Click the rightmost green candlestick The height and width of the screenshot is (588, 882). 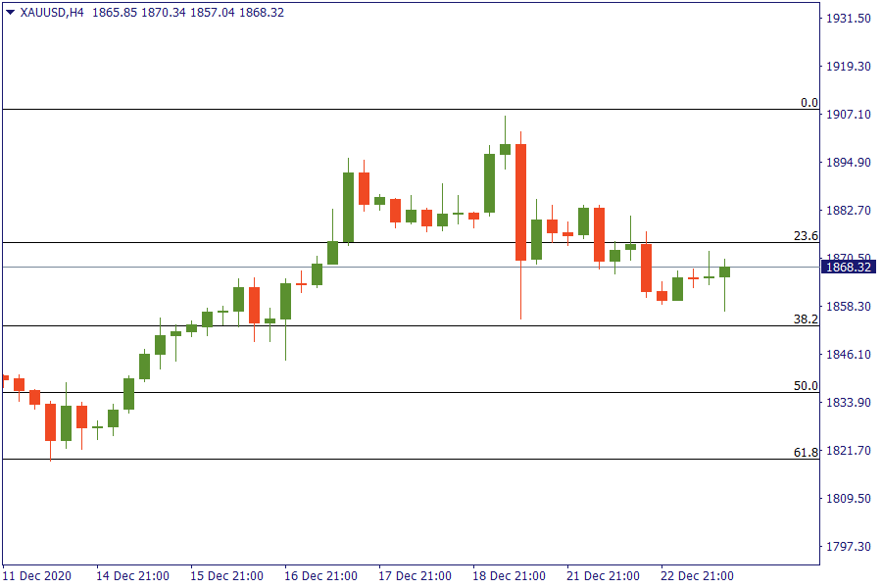click(724, 271)
